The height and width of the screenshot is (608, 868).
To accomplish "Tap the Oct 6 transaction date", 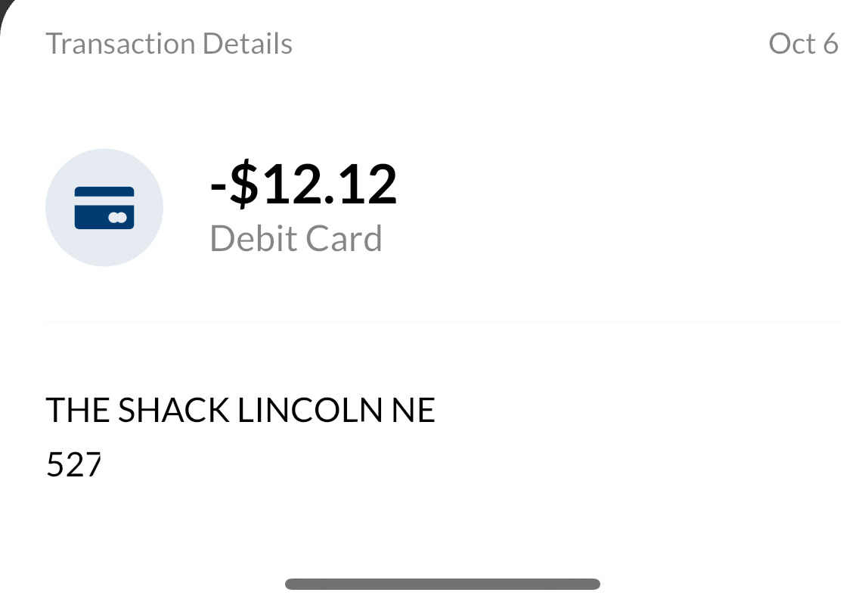I will 803,44.
